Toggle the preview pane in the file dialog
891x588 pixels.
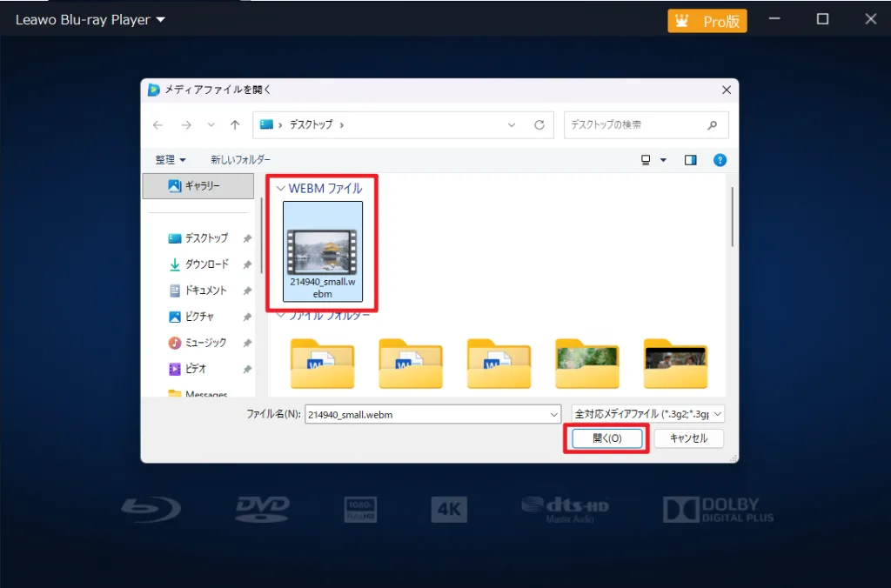pyautogui.click(x=690, y=159)
